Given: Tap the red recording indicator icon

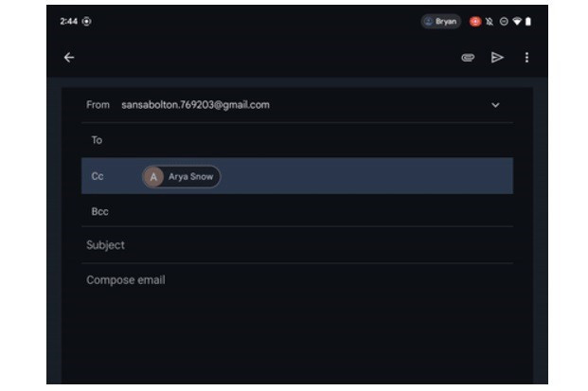Looking at the screenshot, I should coord(475,22).
